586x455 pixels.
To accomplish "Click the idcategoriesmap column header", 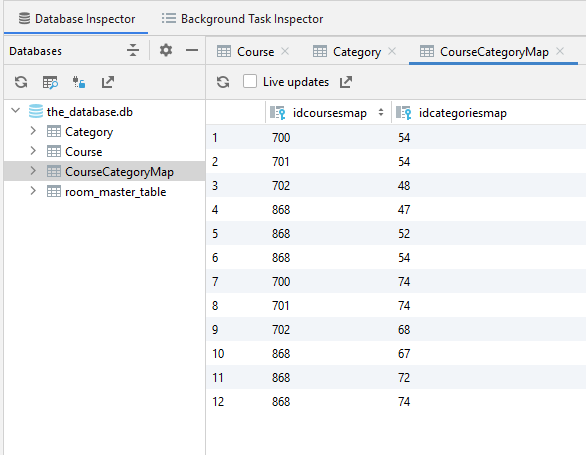I will point(463,113).
